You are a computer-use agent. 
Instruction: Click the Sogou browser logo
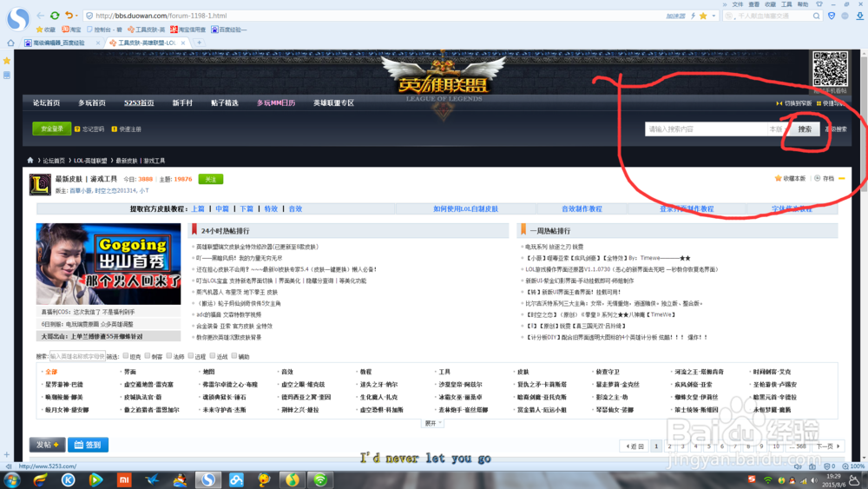point(18,18)
